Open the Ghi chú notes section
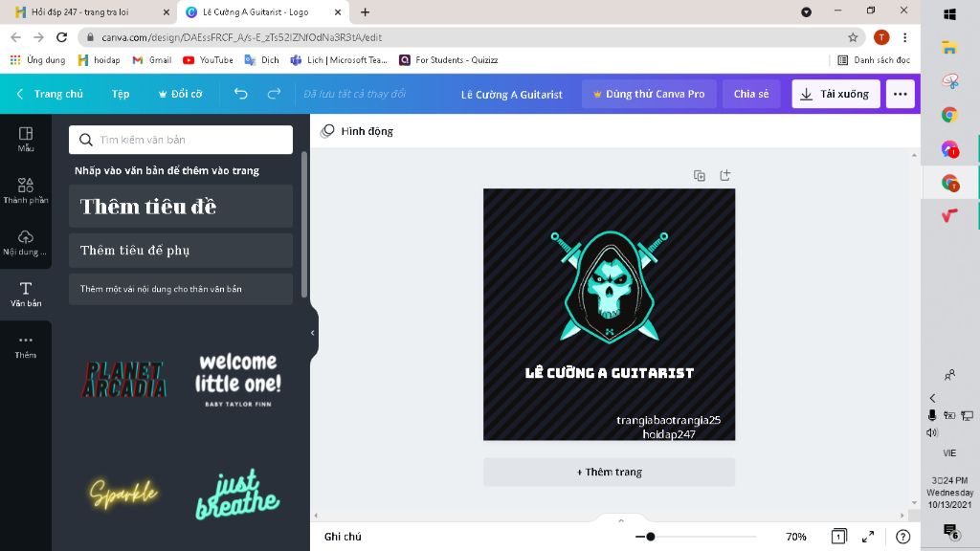This screenshot has width=980, height=551. (343, 537)
